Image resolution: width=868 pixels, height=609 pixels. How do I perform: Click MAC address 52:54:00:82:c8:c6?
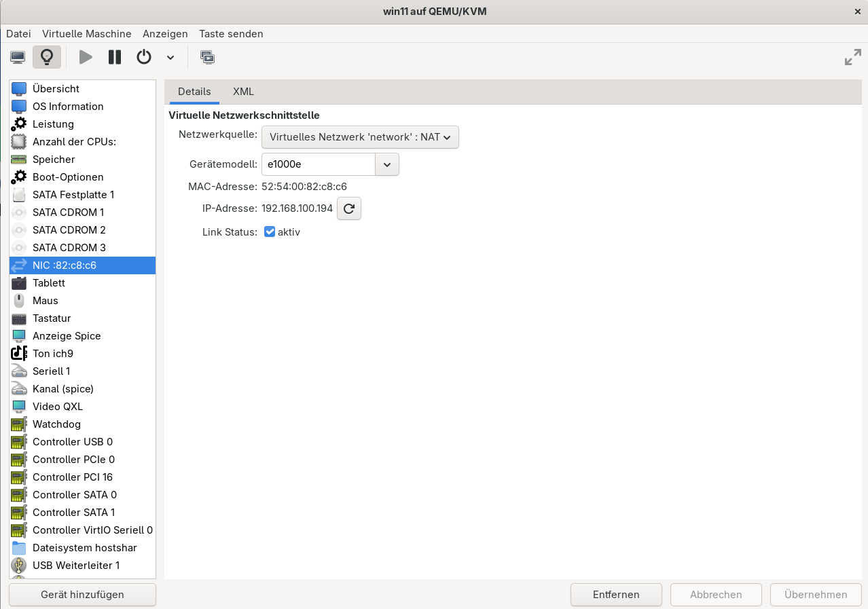(304, 186)
